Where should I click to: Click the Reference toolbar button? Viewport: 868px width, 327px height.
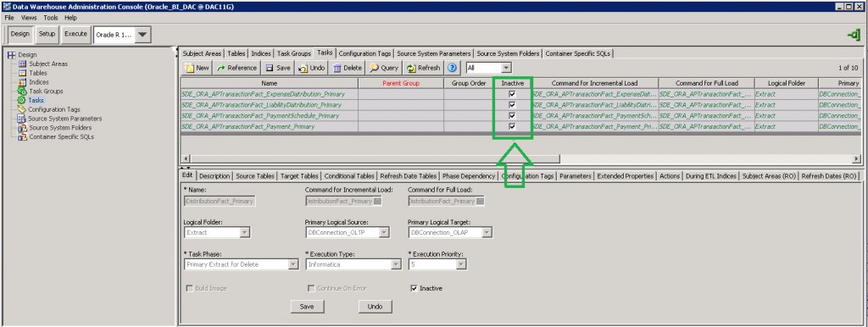[x=237, y=68]
